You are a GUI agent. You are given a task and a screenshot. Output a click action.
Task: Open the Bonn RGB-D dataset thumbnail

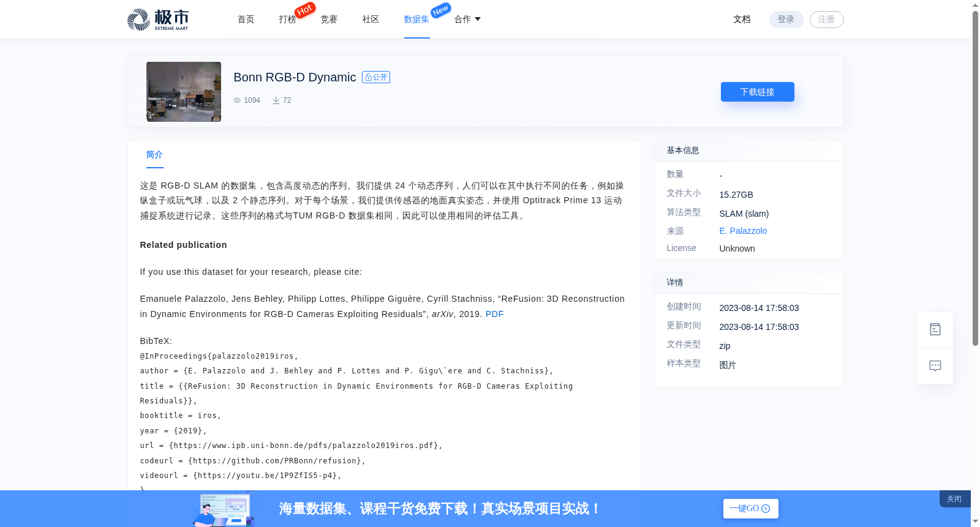tap(184, 92)
